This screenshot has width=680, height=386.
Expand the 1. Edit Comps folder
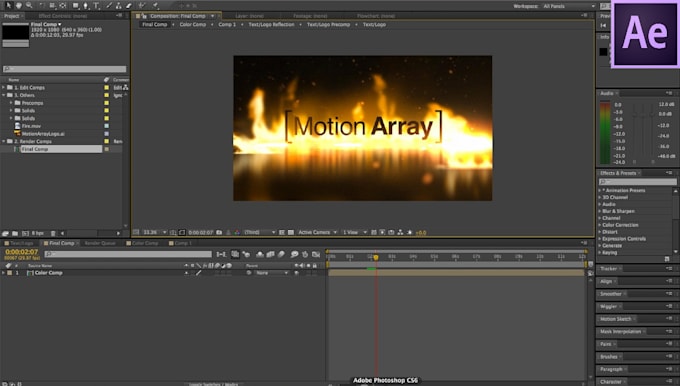pos(4,88)
